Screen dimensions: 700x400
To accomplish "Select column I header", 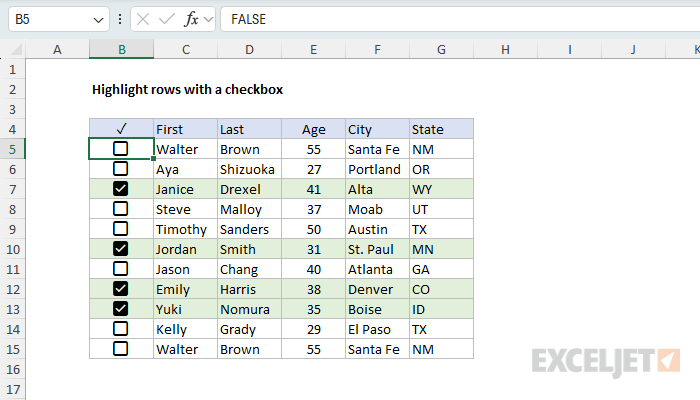I will (x=570, y=49).
